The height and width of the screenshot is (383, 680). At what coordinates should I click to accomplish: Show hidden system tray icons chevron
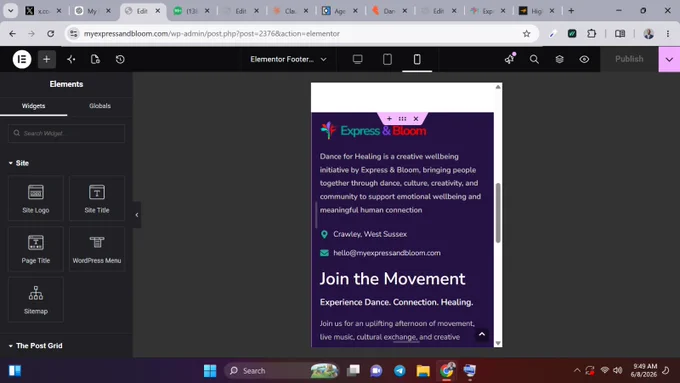pyautogui.click(x=577, y=370)
